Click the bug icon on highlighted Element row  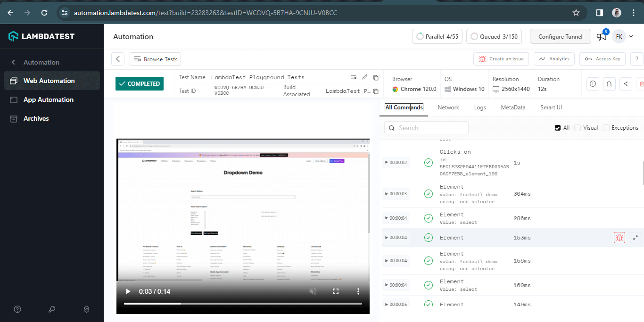(619, 238)
